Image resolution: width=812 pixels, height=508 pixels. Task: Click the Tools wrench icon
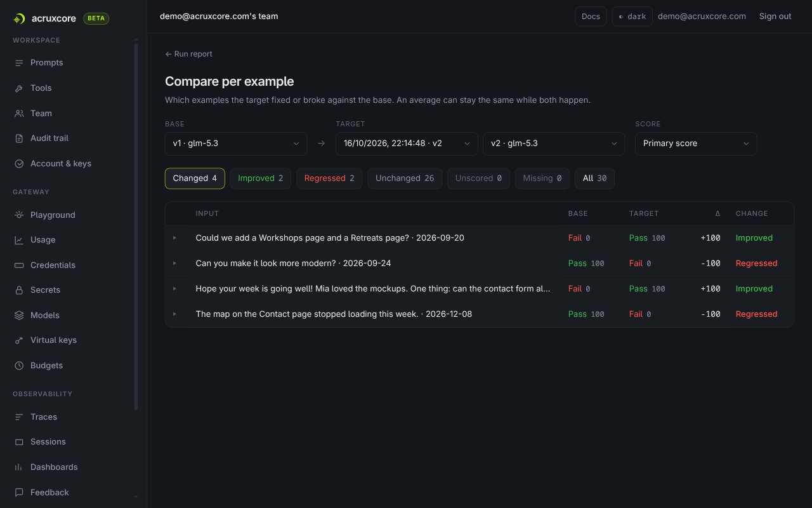point(19,88)
